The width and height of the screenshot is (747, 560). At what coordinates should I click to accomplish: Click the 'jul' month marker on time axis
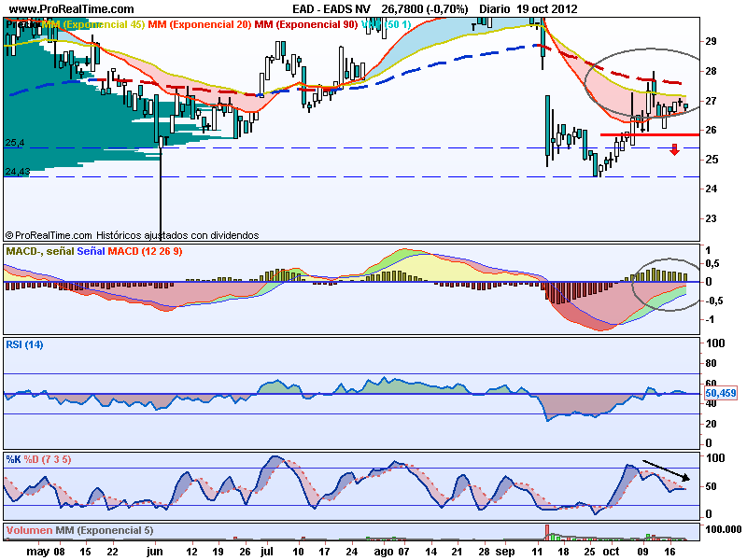[x=267, y=552]
